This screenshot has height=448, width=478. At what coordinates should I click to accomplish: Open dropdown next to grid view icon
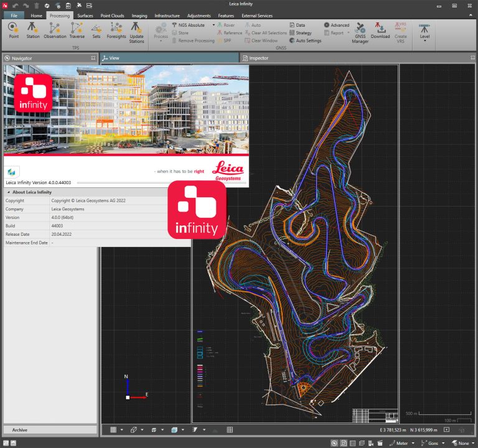click(121, 430)
